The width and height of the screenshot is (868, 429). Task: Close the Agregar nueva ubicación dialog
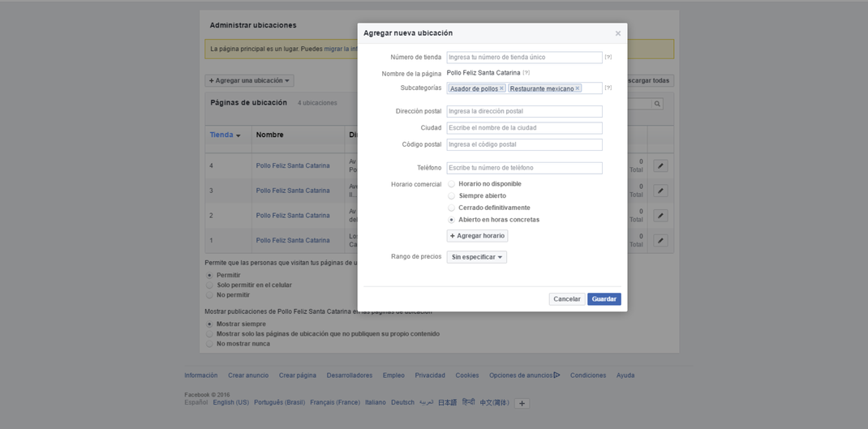click(x=618, y=33)
